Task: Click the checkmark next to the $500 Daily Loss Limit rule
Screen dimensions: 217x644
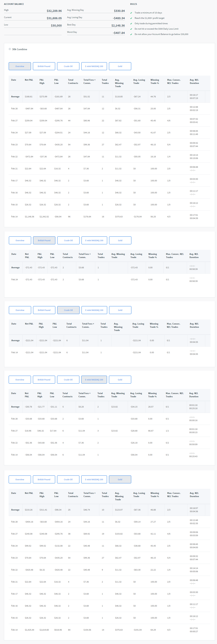Action: pos(131,29)
